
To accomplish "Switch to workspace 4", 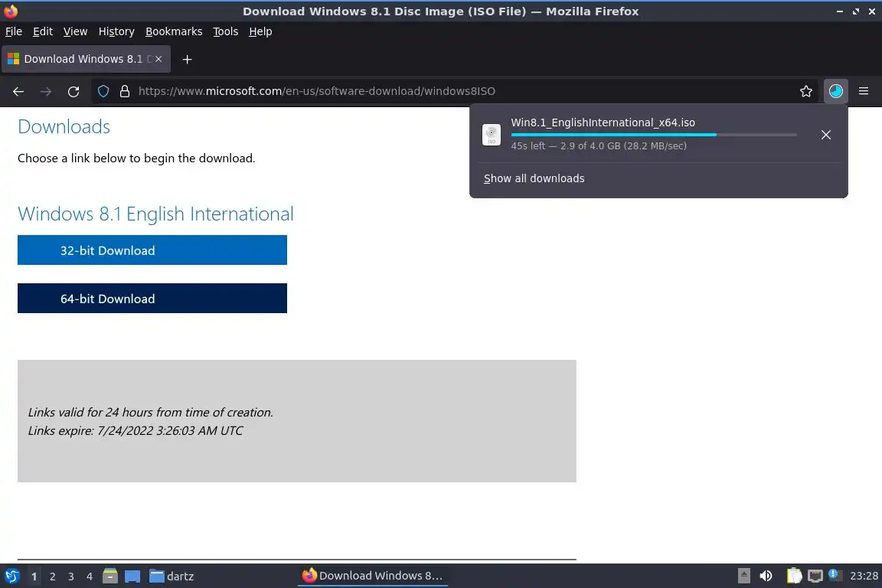I will (x=89, y=577).
